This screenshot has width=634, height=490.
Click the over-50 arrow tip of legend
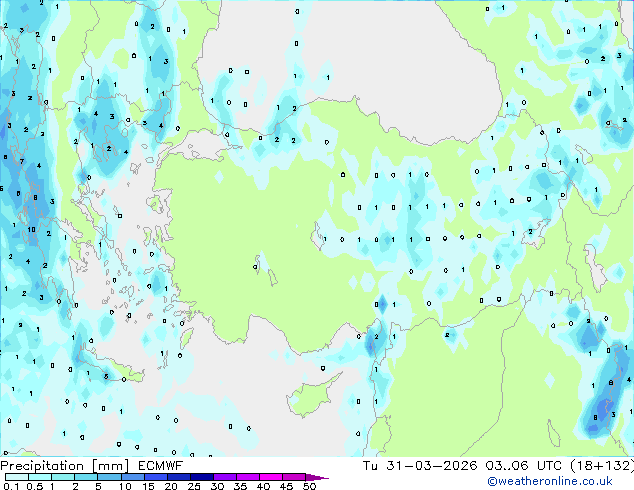pos(317,477)
